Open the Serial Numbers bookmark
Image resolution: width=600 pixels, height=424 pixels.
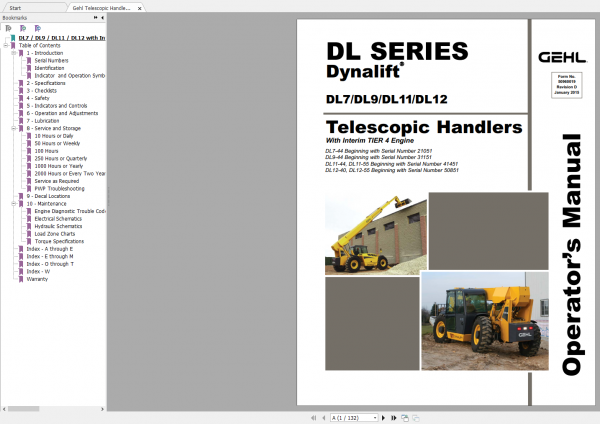click(x=51, y=60)
